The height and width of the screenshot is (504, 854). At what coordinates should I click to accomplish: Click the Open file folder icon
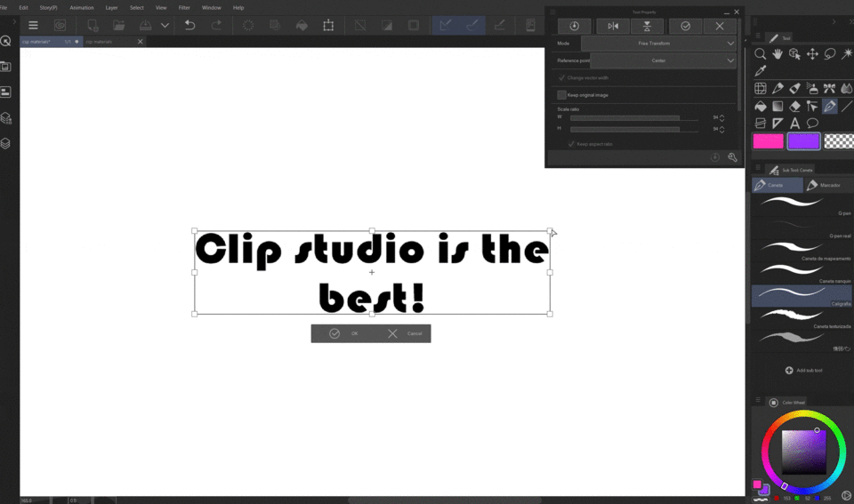118,25
